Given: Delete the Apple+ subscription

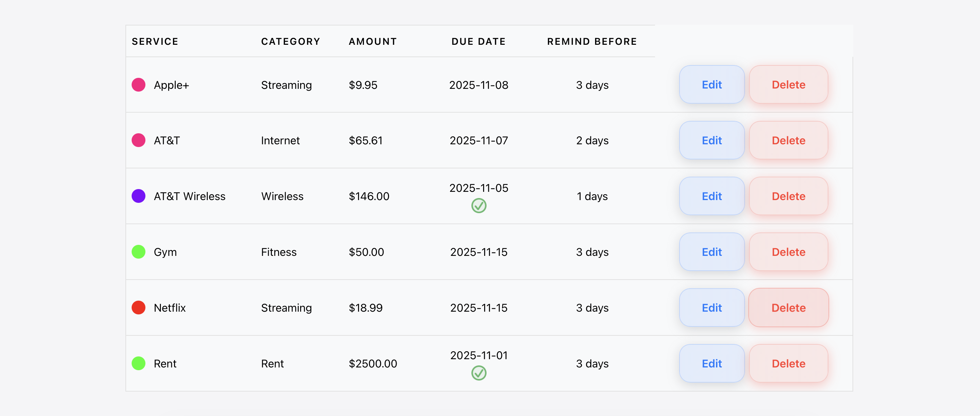Looking at the screenshot, I should [x=788, y=84].
